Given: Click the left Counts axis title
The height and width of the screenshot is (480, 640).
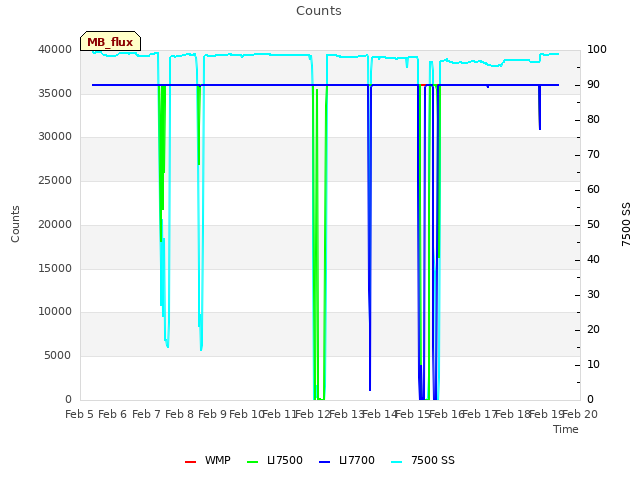Looking at the screenshot, I should (x=15, y=224).
